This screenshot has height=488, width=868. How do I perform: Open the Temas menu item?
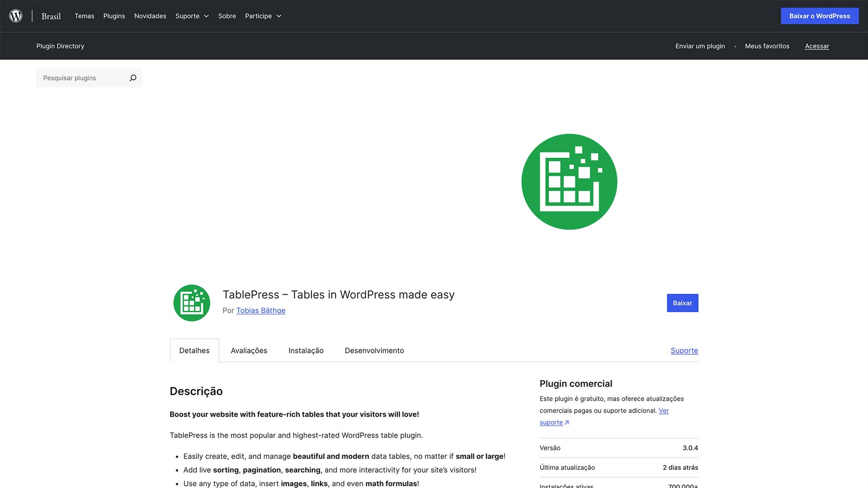(x=84, y=16)
